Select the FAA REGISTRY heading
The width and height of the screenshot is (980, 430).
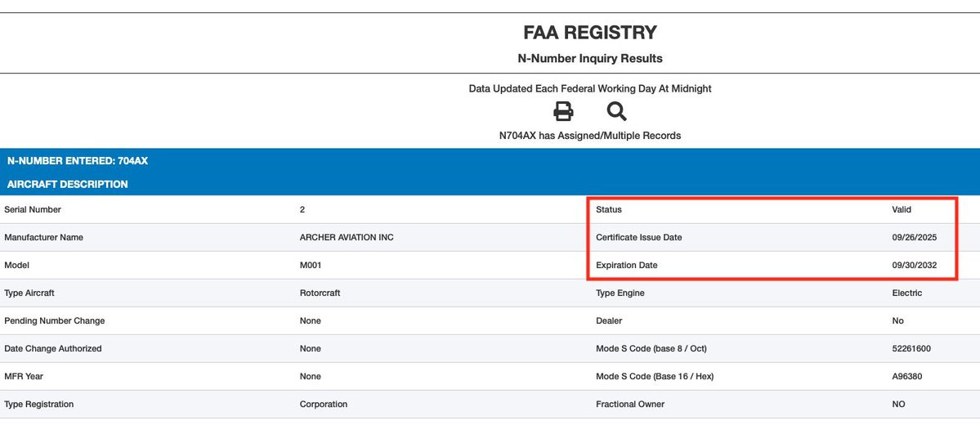click(x=590, y=33)
